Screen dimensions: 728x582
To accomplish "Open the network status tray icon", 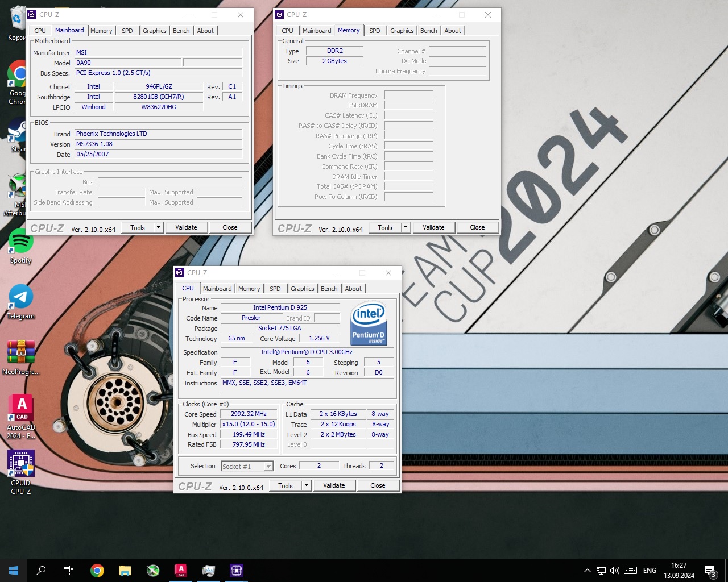I will pos(601,571).
